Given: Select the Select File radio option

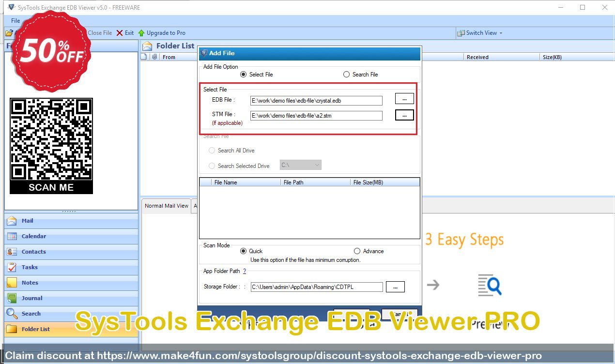Looking at the screenshot, I should click(244, 75).
